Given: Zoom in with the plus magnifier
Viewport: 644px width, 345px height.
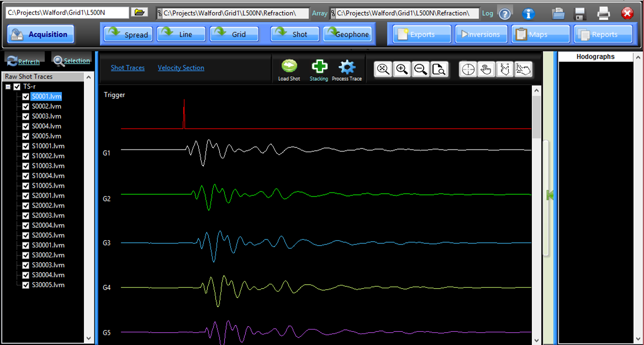Looking at the screenshot, I should [x=402, y=69].
